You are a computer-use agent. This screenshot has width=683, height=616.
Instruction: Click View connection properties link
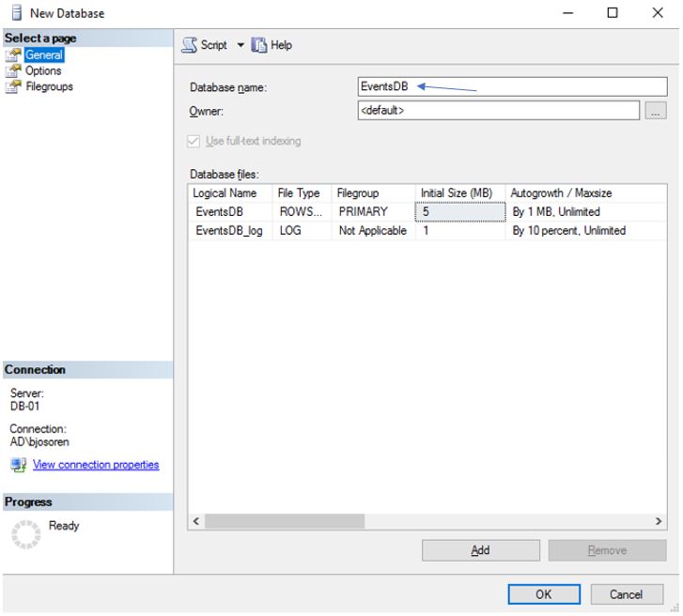click(96, 465)
